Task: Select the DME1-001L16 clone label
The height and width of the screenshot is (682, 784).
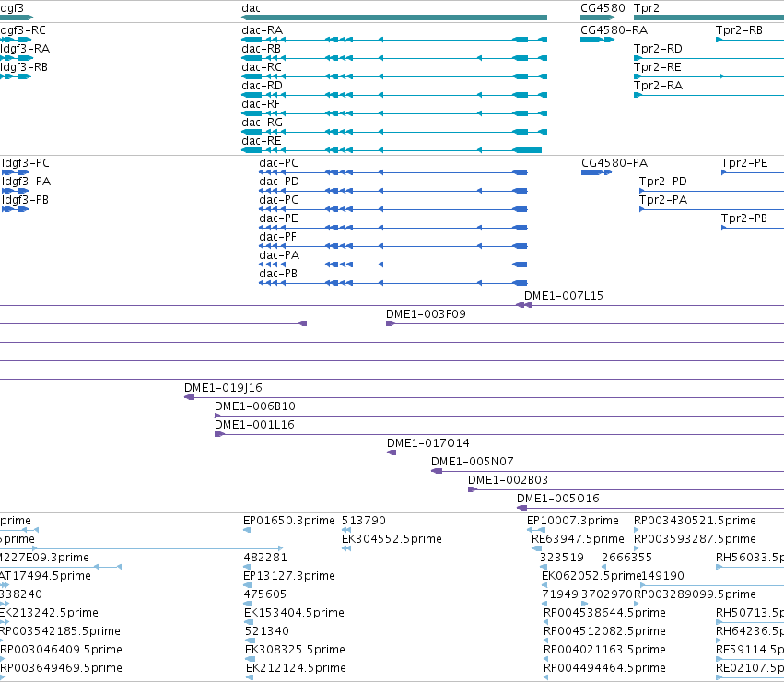Action: click(x=254, y=425)
